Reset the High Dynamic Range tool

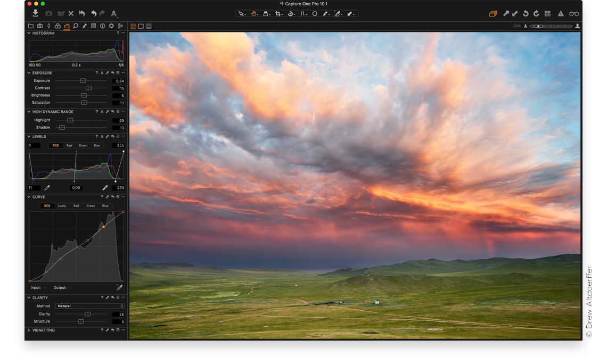[113, 111]
